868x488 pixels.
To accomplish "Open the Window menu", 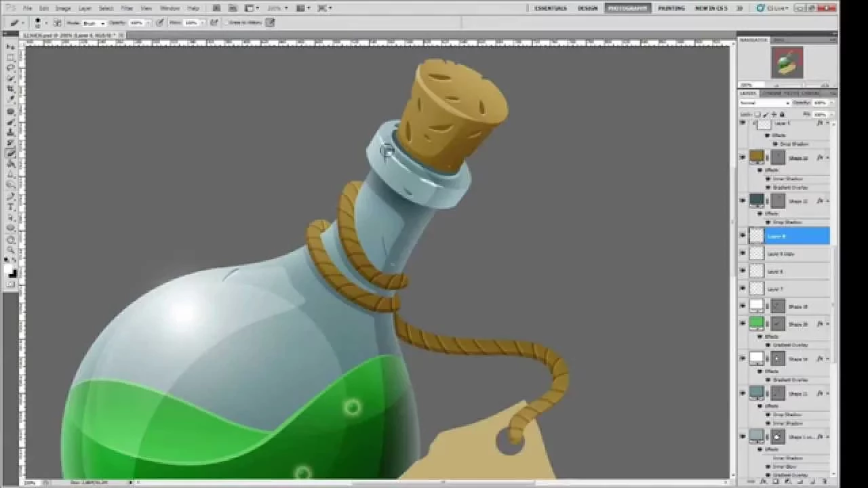I will tap(170, 8).
